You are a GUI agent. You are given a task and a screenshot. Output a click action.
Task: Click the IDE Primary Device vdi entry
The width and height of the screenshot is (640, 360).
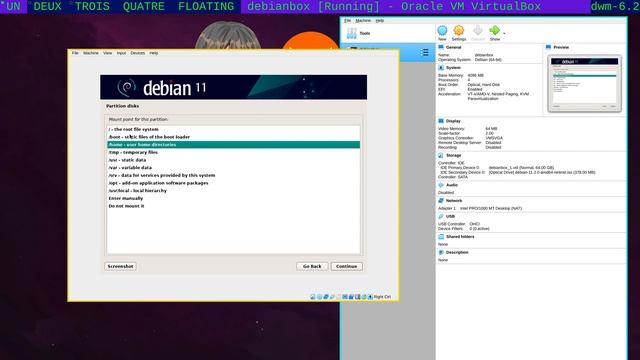coord(521,168)
